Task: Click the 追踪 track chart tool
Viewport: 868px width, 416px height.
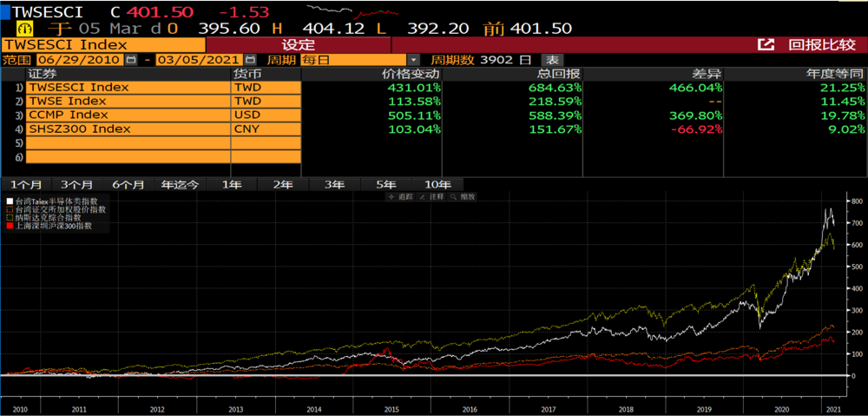Action: tap(401, 196)
